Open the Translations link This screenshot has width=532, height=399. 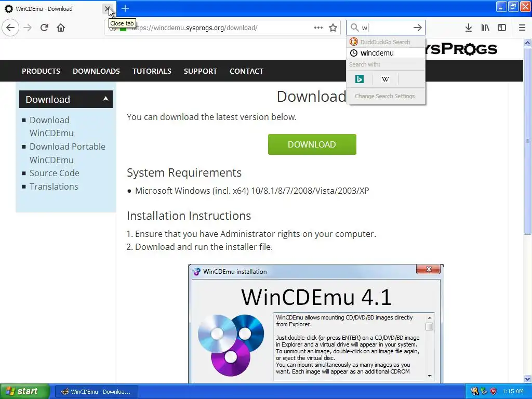pyautogui.click(x=54, y=187)
